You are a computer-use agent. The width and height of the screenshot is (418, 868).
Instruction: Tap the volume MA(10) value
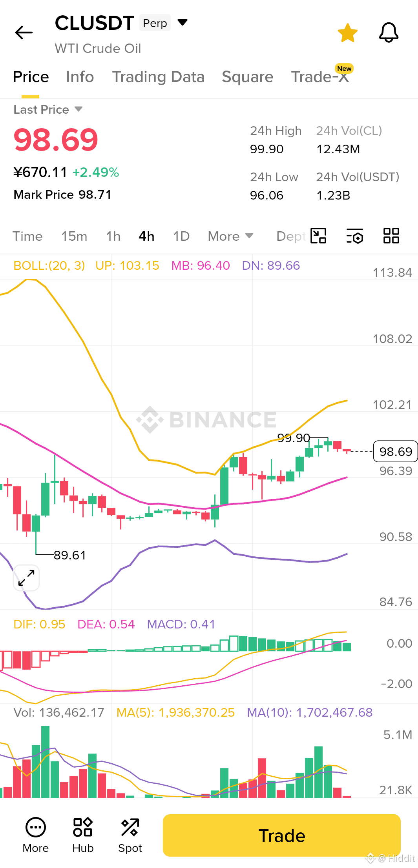[310, 712]
